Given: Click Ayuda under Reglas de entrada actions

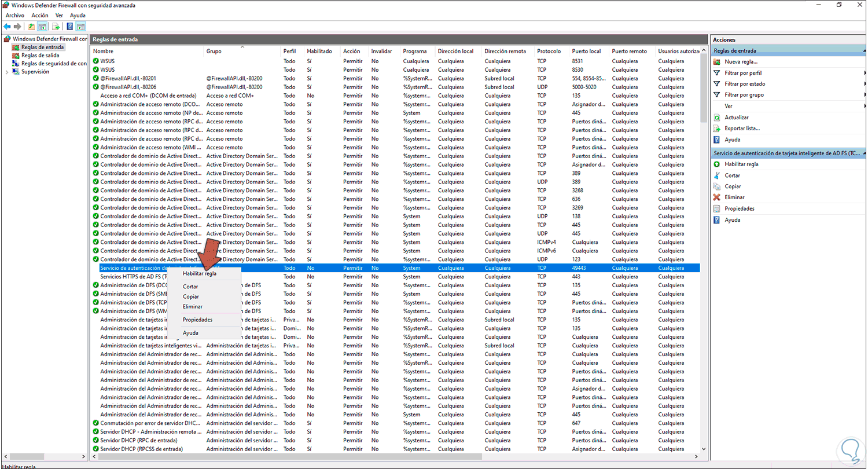Looking at the screenshot, I should click(x=732, y=140).
